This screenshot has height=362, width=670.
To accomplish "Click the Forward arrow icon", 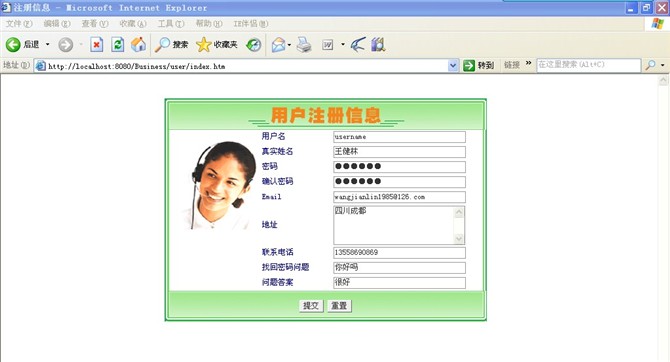I will coord(65,44).
